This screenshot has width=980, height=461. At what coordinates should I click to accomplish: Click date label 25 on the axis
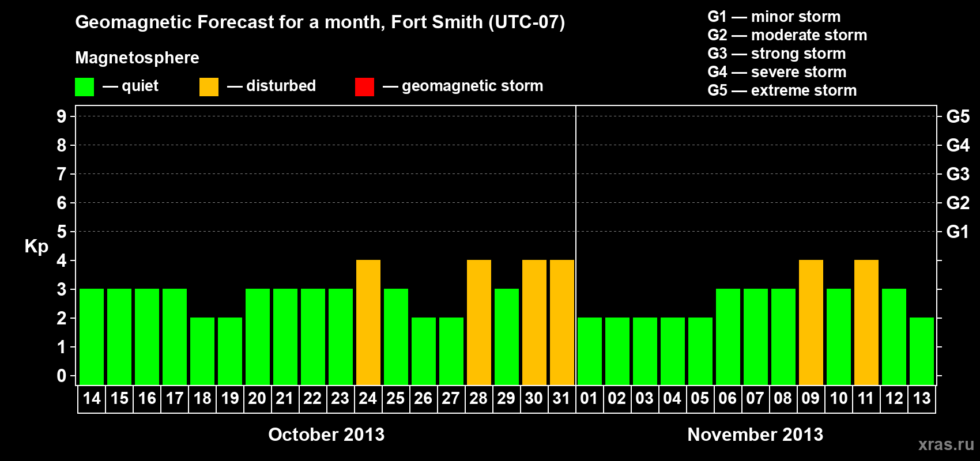(x=395, y=398)
